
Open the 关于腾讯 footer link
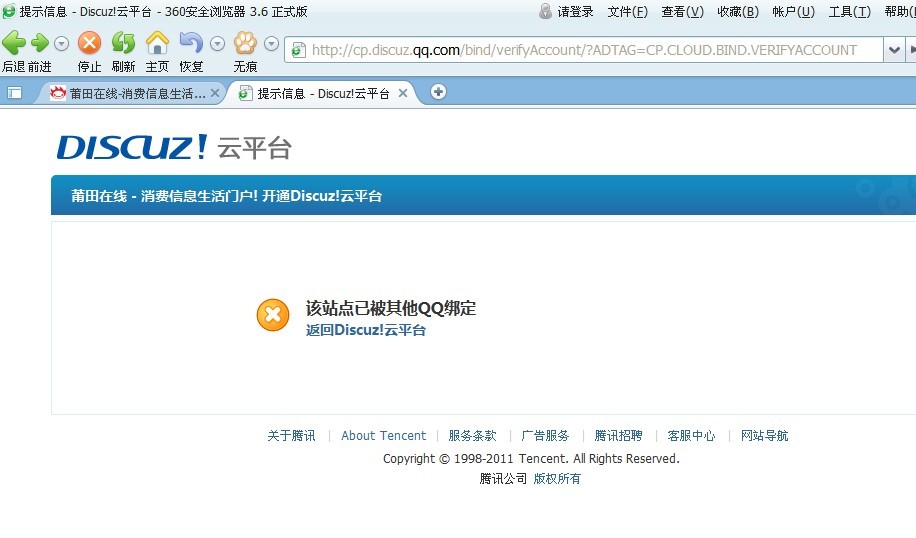[x=291, y=436]
